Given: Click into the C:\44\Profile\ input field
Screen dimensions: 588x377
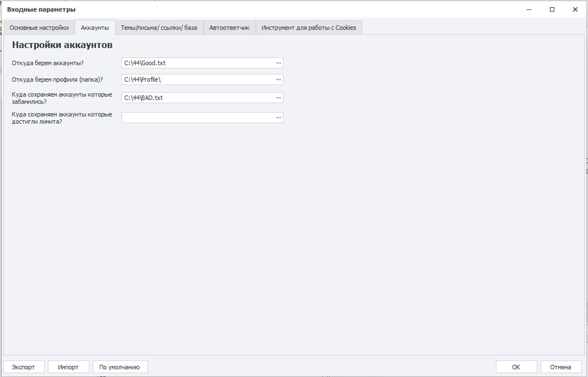Looking at the screenshot, I should click(197, 79).
